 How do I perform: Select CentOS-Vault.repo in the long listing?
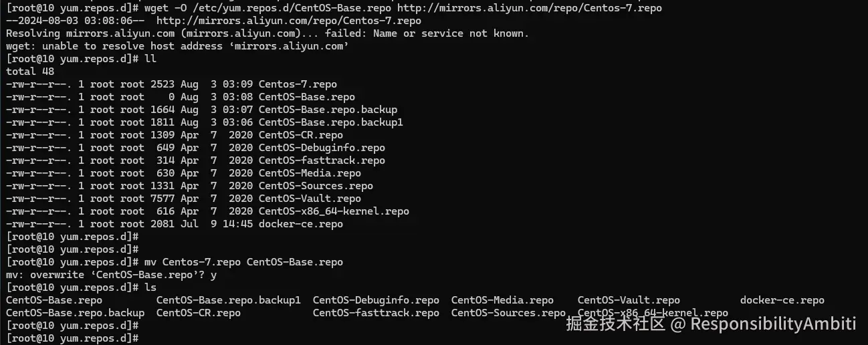[310, 199]
